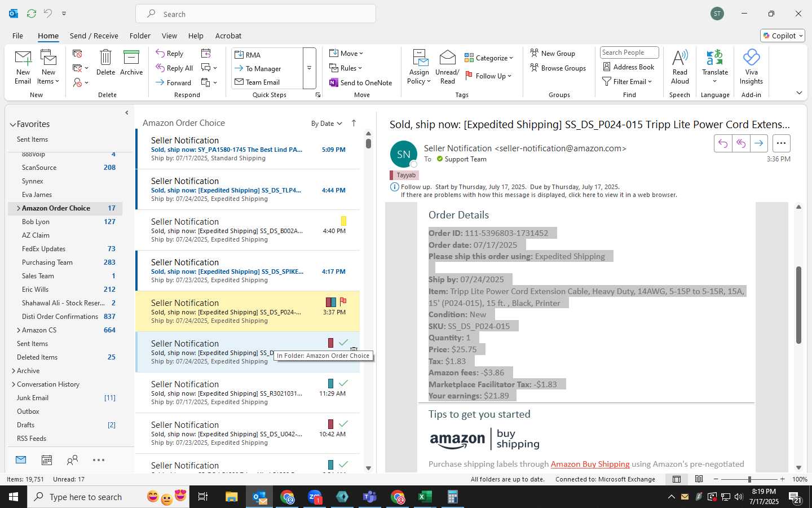Expand the Quick Steps gallery
Viewport: 812px width, 508px height.
click(309, 68)
